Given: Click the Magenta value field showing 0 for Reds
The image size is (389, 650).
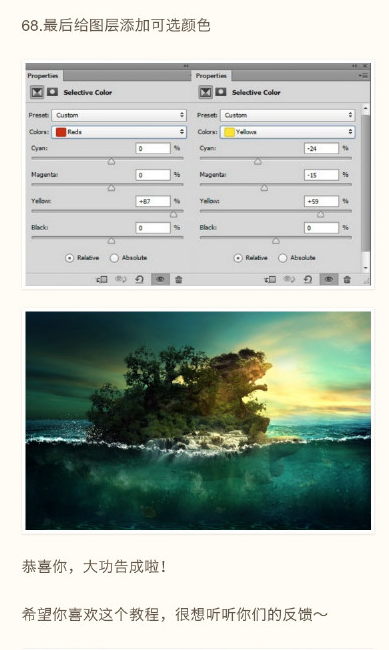Looking at the screenshot, I should coord(153,175).
